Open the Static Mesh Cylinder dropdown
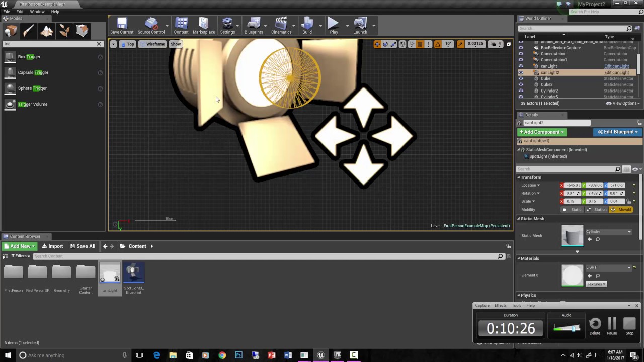 (x=608, y=232)
